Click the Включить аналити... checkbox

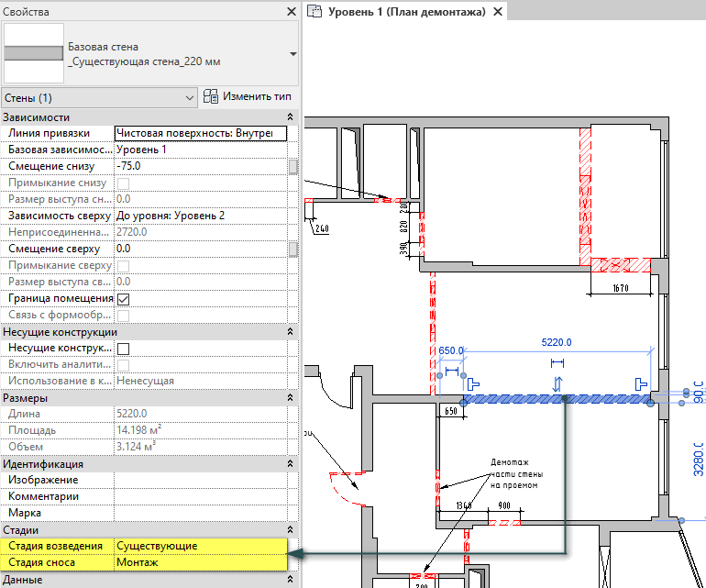point(123,365)
